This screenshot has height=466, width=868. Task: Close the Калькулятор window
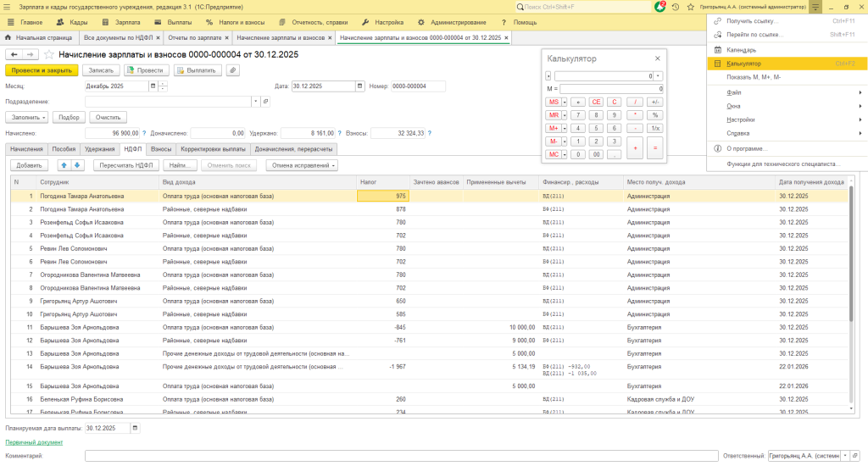(x=657, y=58)
